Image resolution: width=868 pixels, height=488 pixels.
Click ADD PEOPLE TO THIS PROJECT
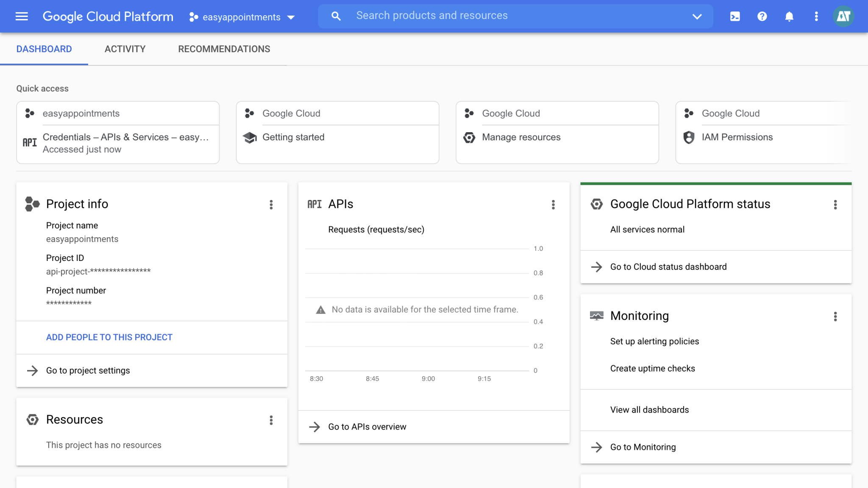[x=109, y=337]
